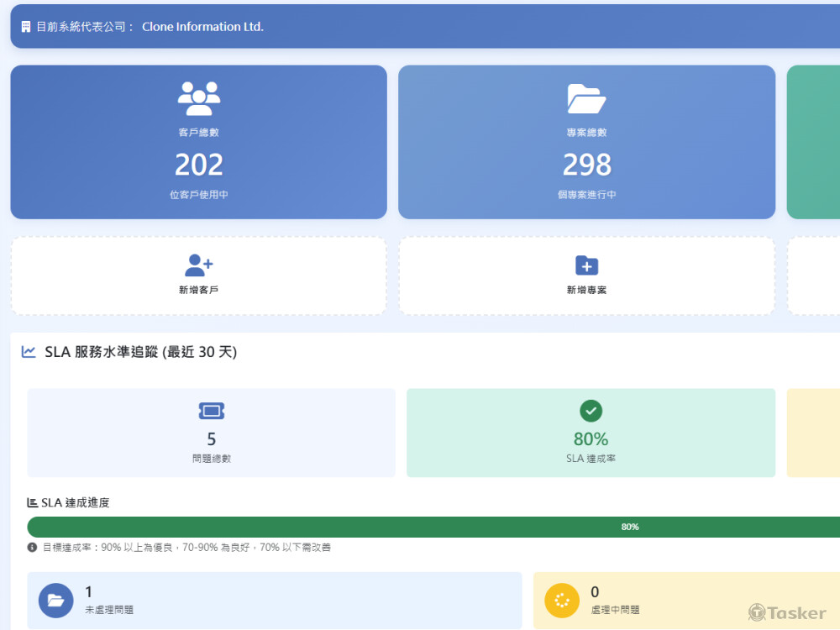Click the yellow spinner circle for 處理中問題
Screen dimensions: 840x630
562,601
